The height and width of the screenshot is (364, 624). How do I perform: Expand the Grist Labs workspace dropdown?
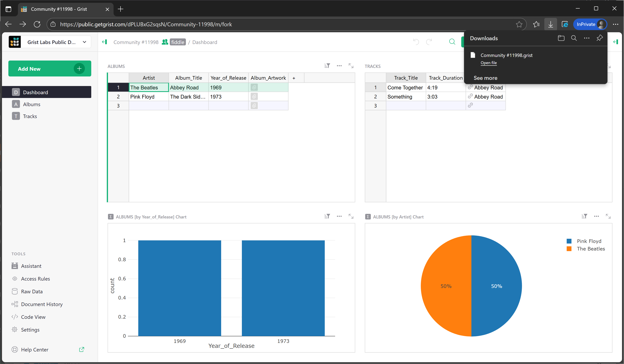click(x=84, y=42)
